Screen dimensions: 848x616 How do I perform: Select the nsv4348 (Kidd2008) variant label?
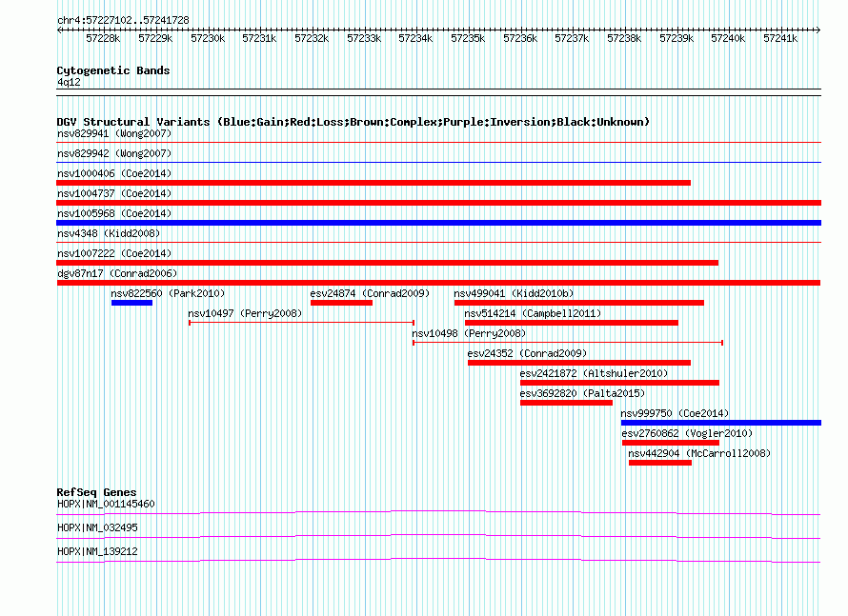click(x=109, y=233)
